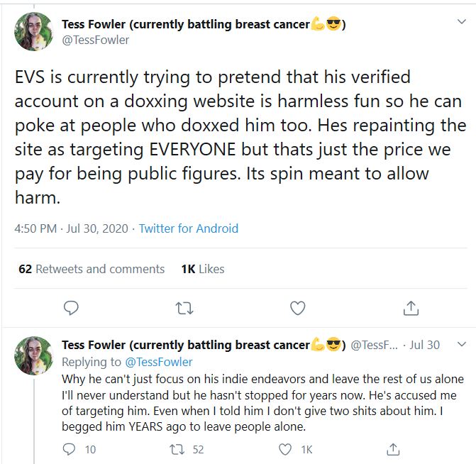The image size is (476, 464).
Task: Share the main tweet
Action: [x=411, y=308]
